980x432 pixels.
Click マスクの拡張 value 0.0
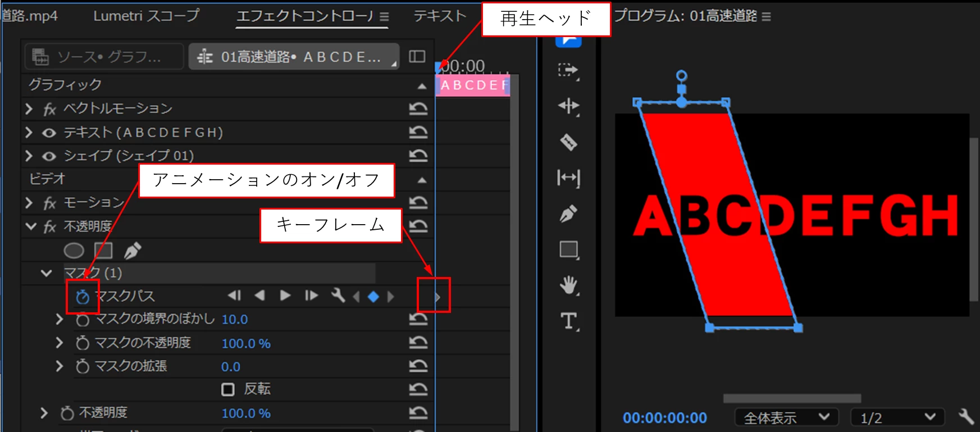231,367
